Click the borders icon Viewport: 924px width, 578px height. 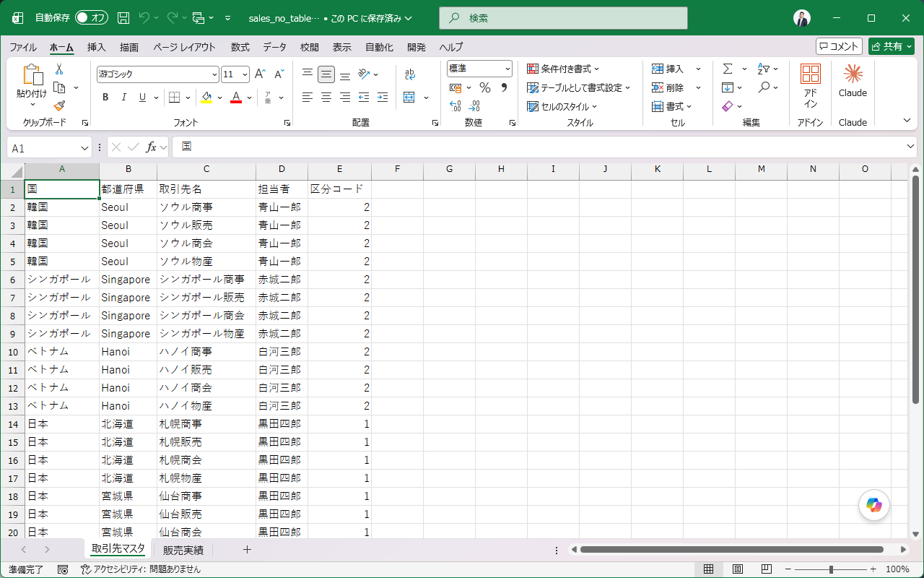tap(174, 97)
